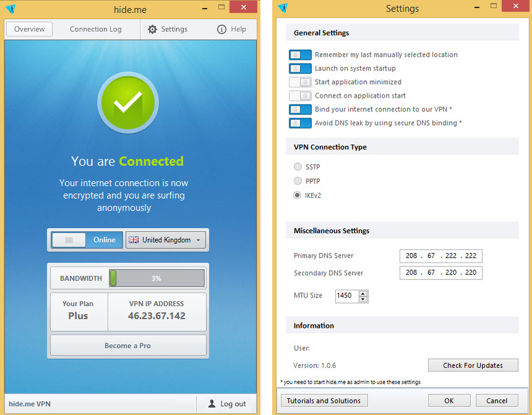The height and width of the screenshot is (415, 532).
Task: Click the bandwidth 3% progress bar
Action: tap(157, 278)
